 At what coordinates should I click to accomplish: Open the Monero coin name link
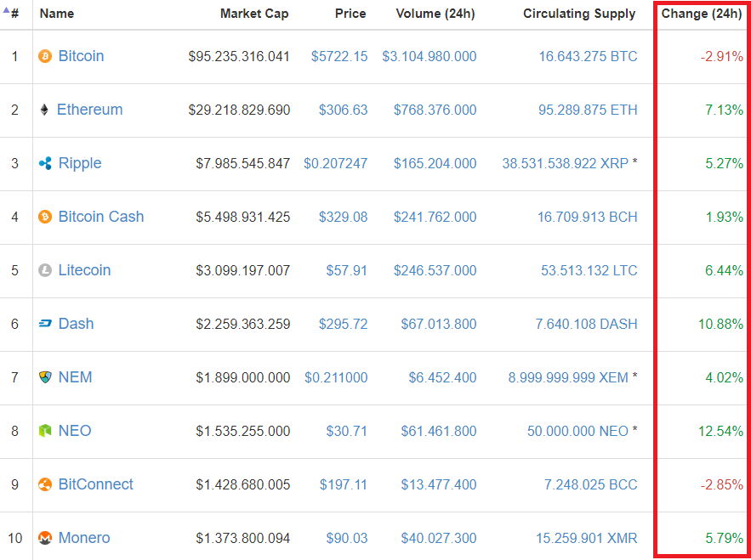click(x=84, y=538)
